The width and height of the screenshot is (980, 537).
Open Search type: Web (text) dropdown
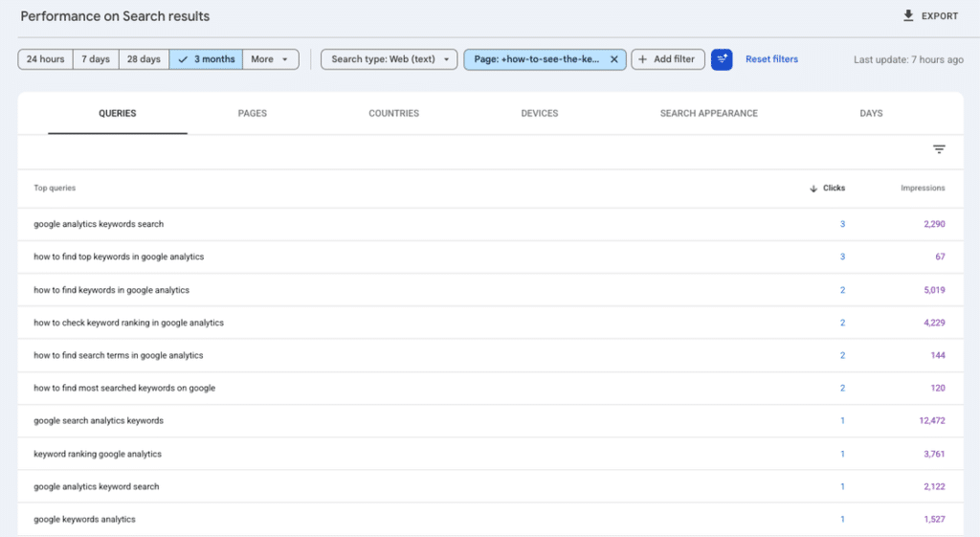tap(389, 59)
